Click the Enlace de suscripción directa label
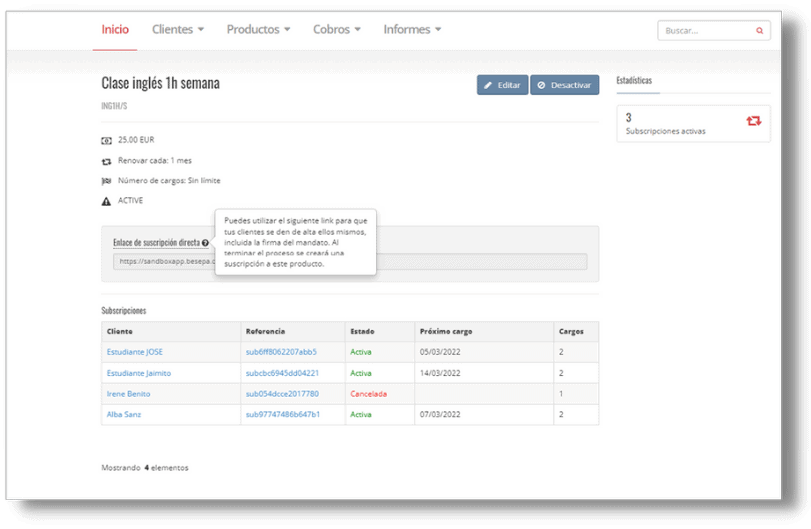Image resolution: width=811 pixels, height=529 pixels. click(x=156, y=243)
